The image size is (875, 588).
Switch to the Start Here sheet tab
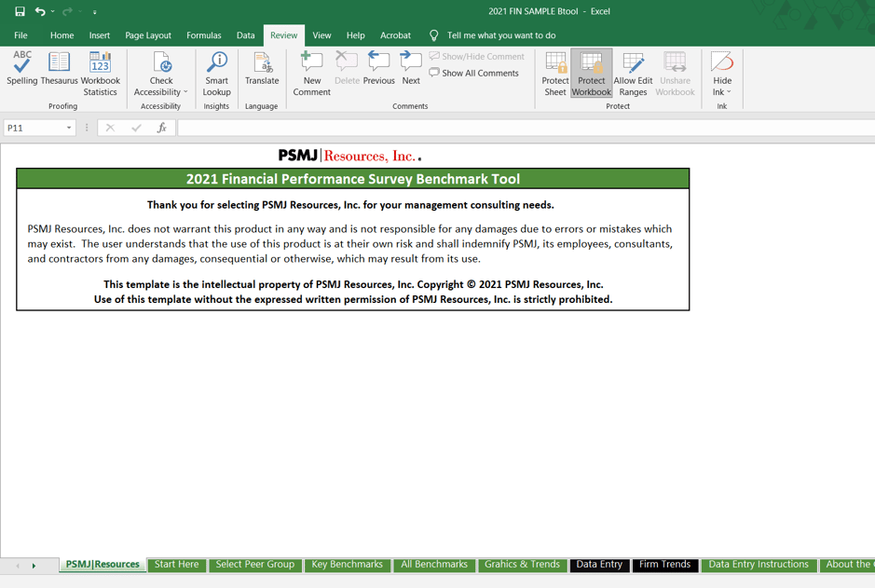point(177,565)
